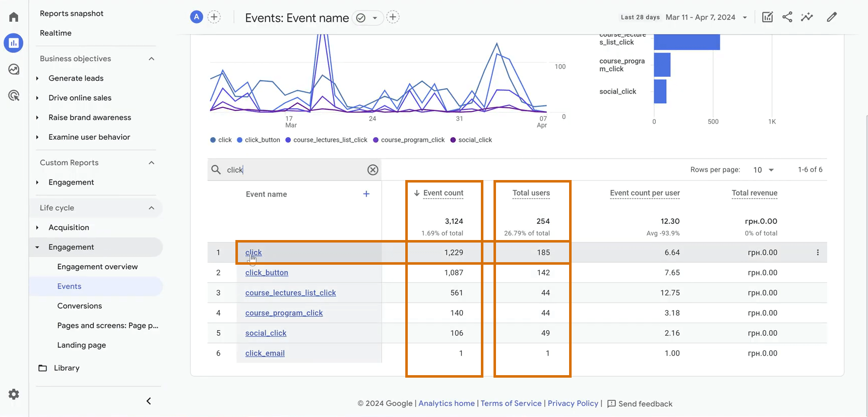Screen dimensions: 868x417
Task: Add a dimension with the plus beside Event name
Action: (366, 194)
